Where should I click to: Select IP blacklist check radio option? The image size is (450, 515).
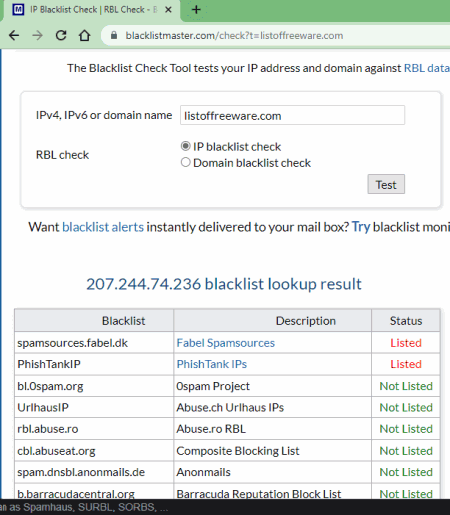click(186, 146)
